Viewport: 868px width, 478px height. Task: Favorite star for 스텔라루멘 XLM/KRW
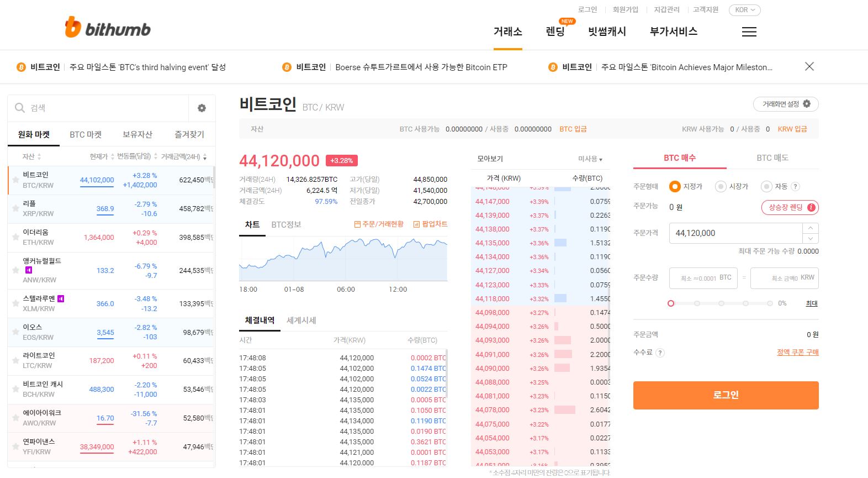15,303
